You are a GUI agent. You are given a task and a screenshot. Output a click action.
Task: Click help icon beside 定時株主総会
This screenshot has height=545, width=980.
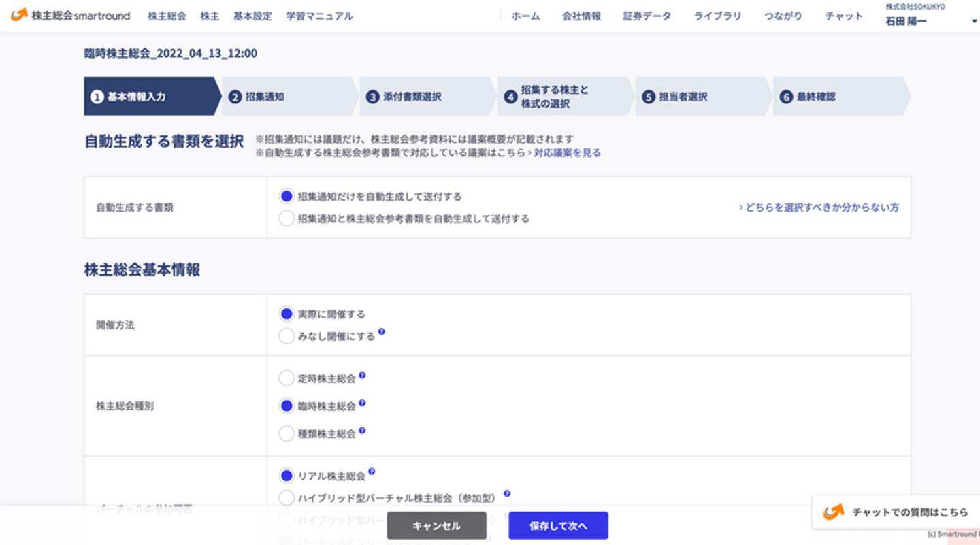[362, 375]
